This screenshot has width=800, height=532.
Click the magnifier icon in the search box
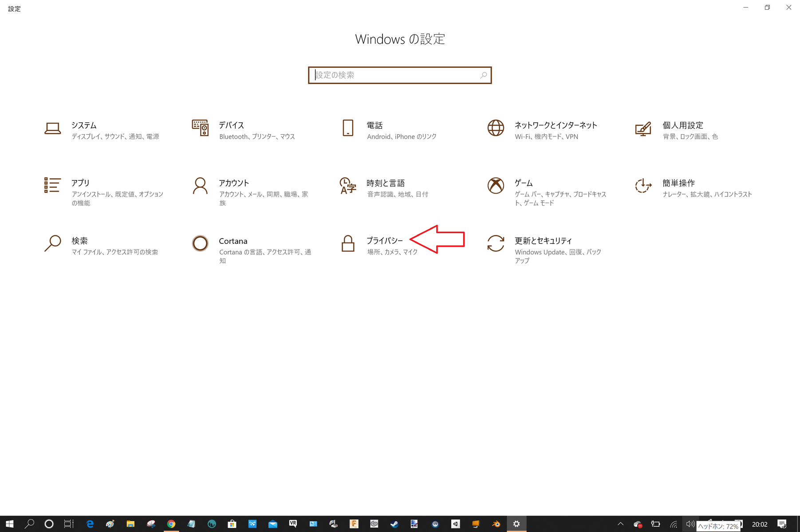pyautogui.click(x=483, y=75)
